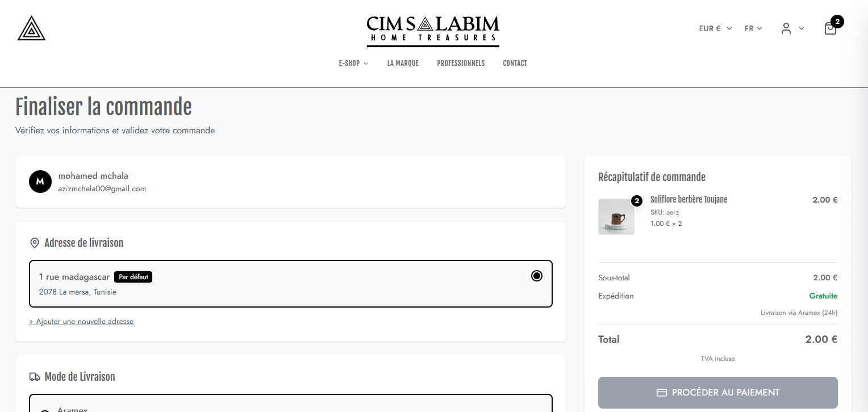Expand the account menu chevron
Screen dimensions: 868x412
click(802, 28)
